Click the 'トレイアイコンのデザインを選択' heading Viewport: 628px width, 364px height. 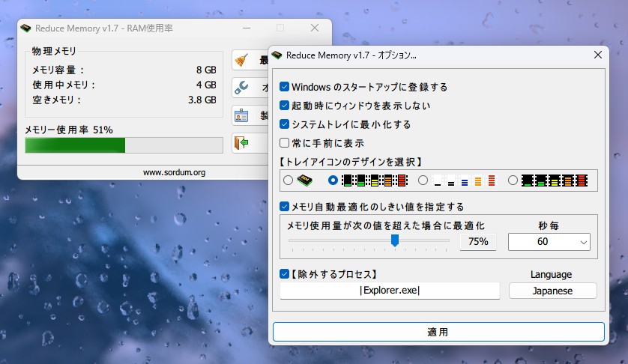(x=351, y=162)
